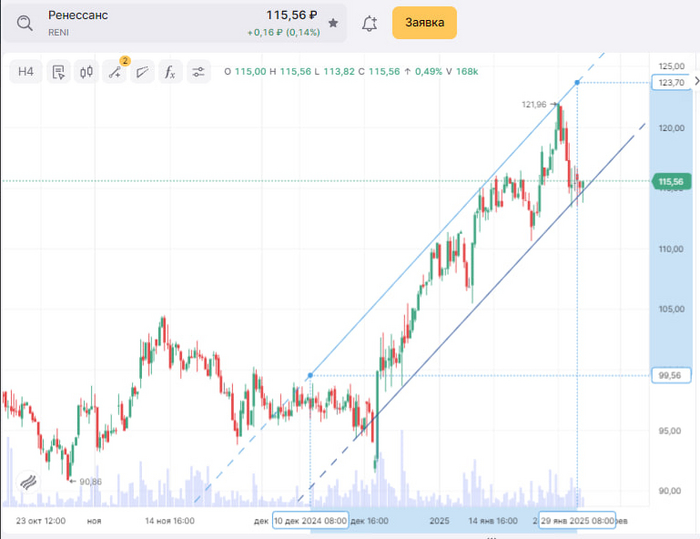Click the 23 окт 12:00 axis label
Image resolution: width=700 pixels, height=539 pixels.
coord(41,521)
